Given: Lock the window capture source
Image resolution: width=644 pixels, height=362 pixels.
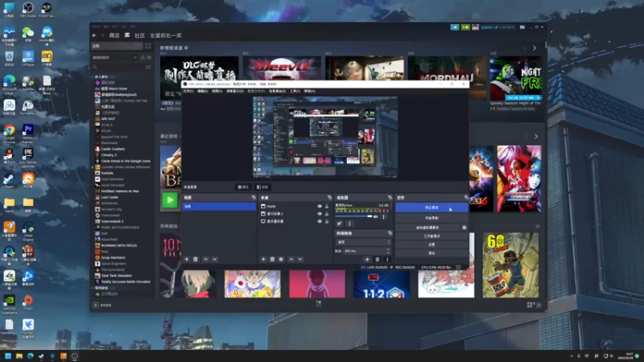Looking at the screenshot, I should tap(327, 214).
